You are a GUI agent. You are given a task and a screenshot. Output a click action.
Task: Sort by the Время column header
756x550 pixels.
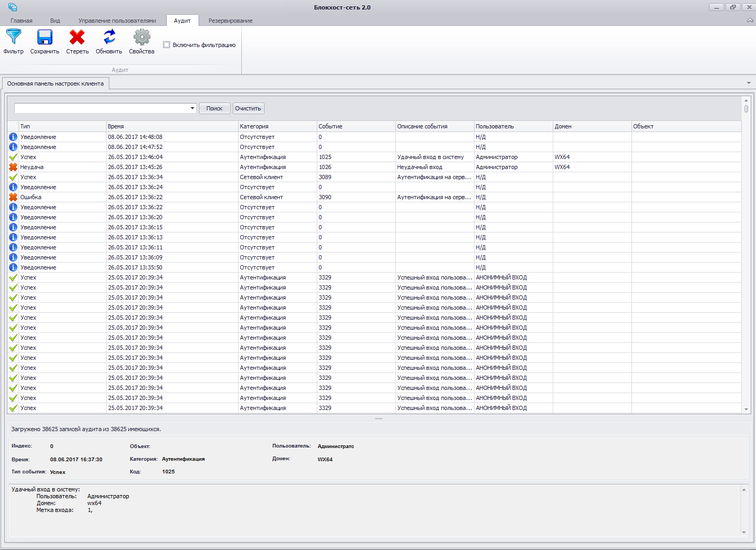[172, 126]
